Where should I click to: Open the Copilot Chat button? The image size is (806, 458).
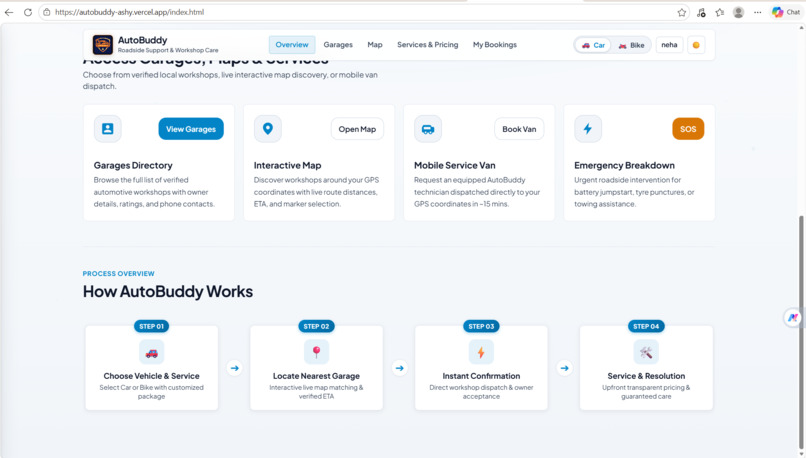[x=786, y=12]
